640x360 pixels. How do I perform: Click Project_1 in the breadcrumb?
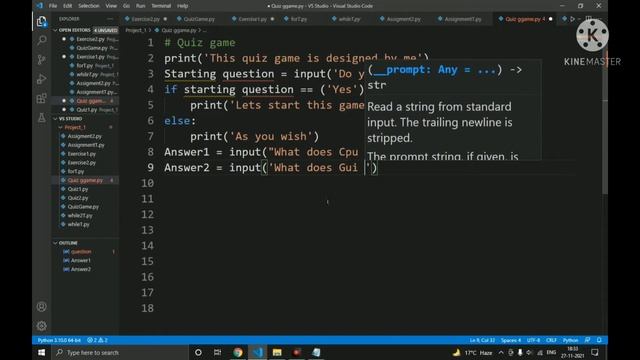(x=136, y=30)
